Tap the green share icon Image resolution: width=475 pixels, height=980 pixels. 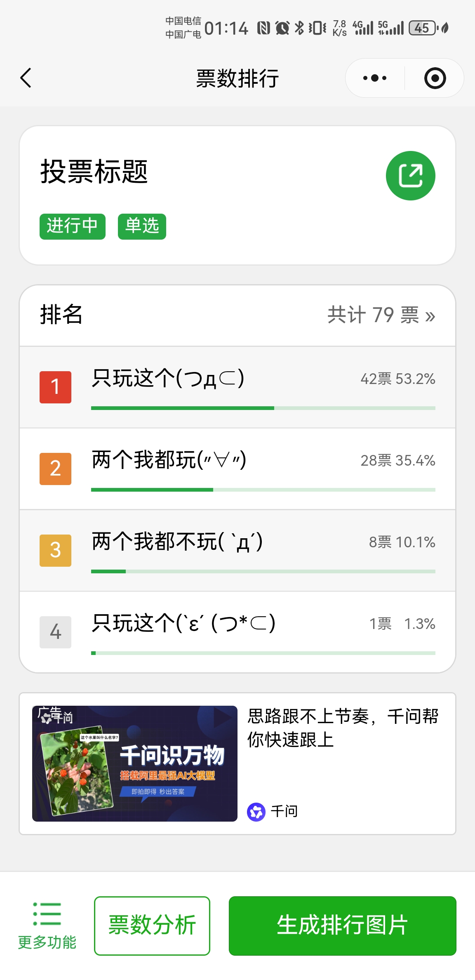pyautogui.click(x=410, y=176)
